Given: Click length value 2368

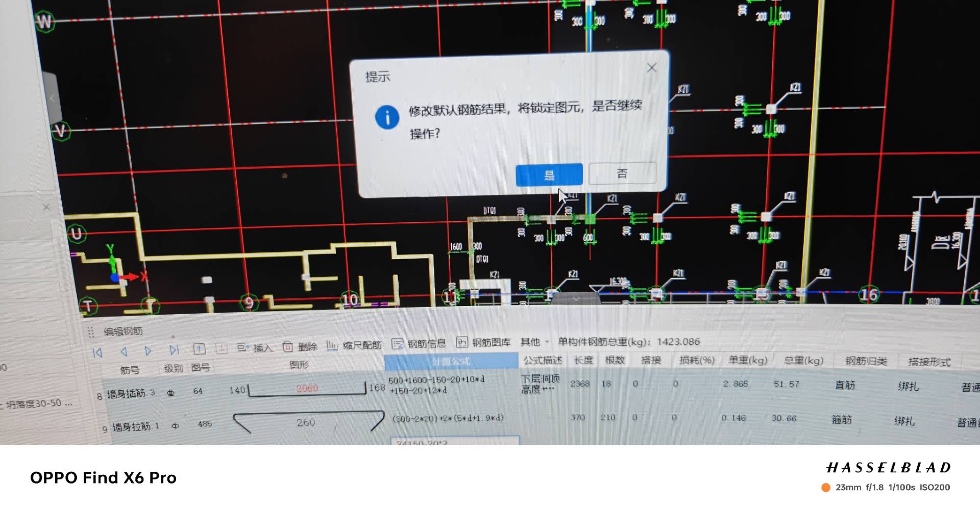Looking at the screenshot, I should [580, 384].
